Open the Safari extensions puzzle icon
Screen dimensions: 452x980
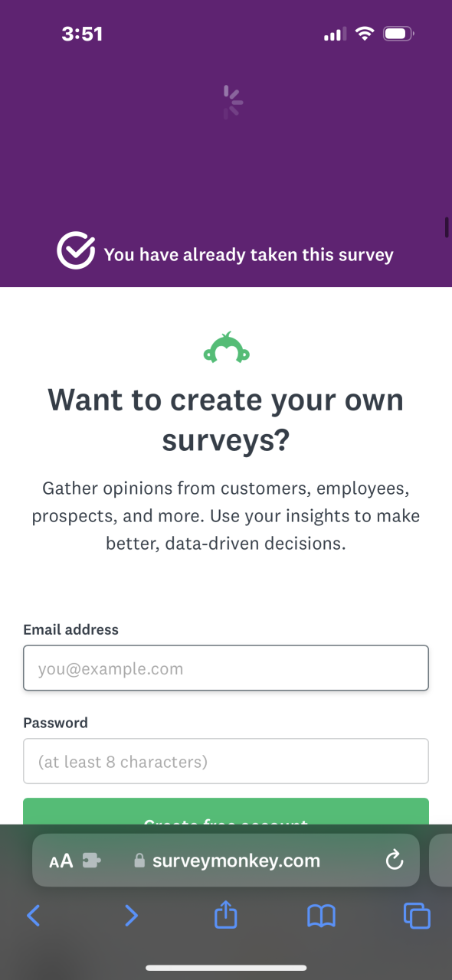tap(91, 861)
